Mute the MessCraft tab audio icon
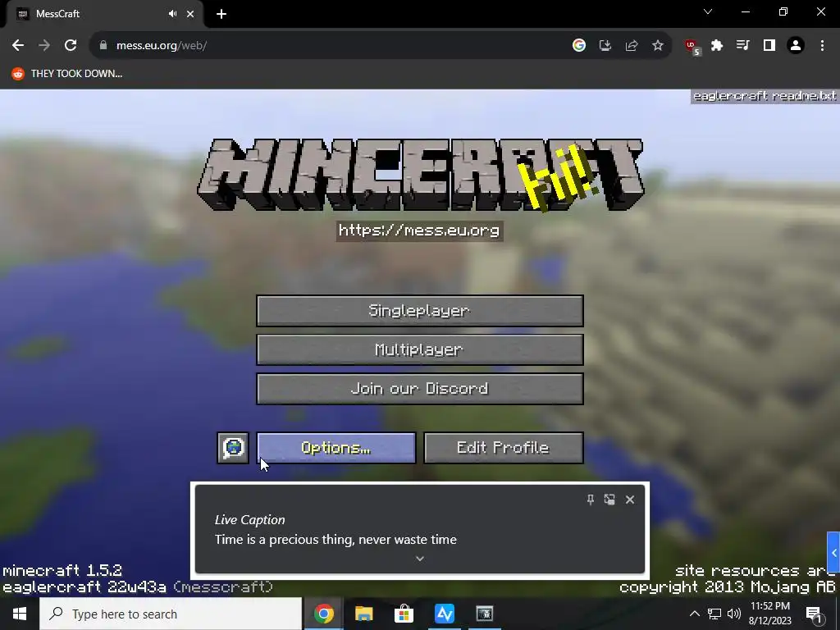Viewport: 840px width, 630px height. (172, 14)
